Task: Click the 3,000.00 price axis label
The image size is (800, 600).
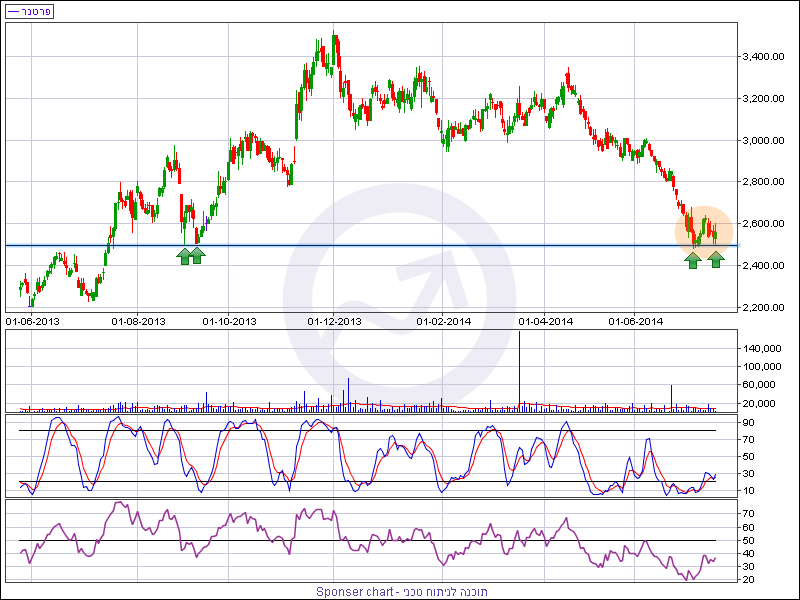Action: (763, 140)
